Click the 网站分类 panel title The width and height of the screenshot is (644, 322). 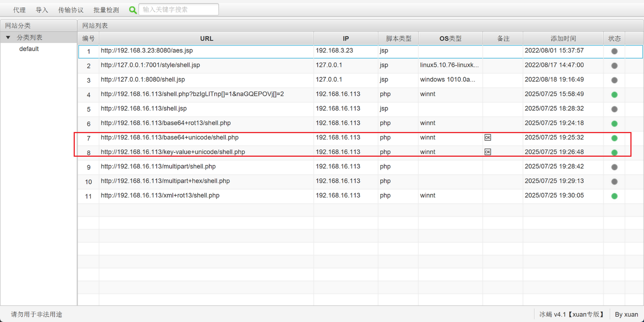pyautogui.click(x=18, y=25)
